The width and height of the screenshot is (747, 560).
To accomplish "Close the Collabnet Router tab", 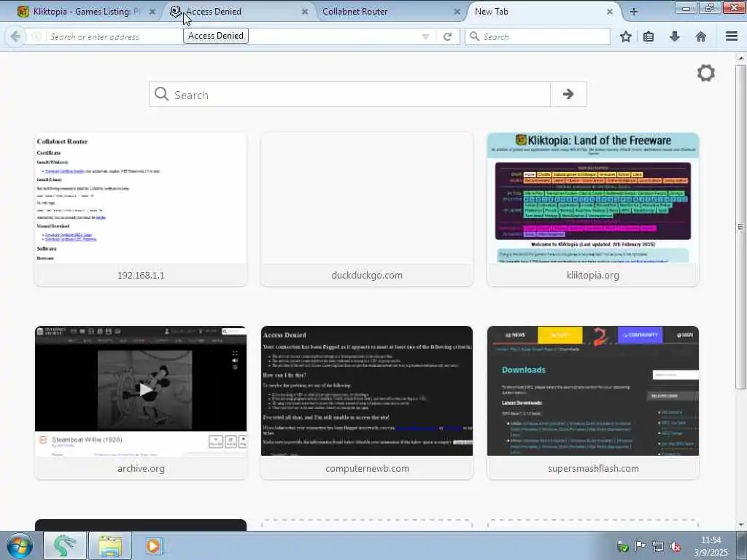I will click(457, 12).
